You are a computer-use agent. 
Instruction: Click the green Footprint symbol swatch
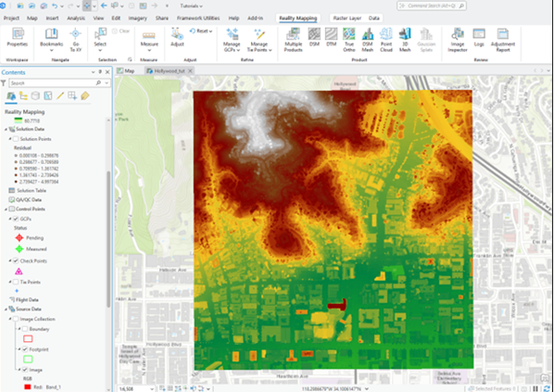point(28,360)
